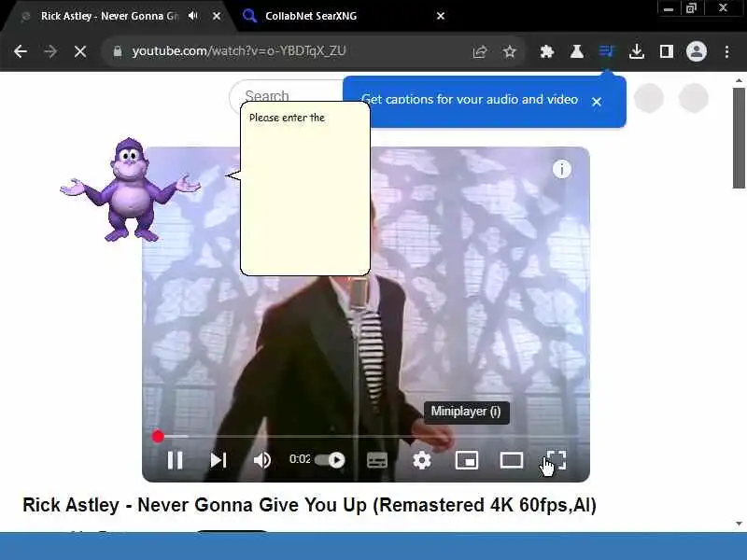Open media controls toolbar icon
The height and width of the screenshot is (560, 747).
tap(606, 51)
